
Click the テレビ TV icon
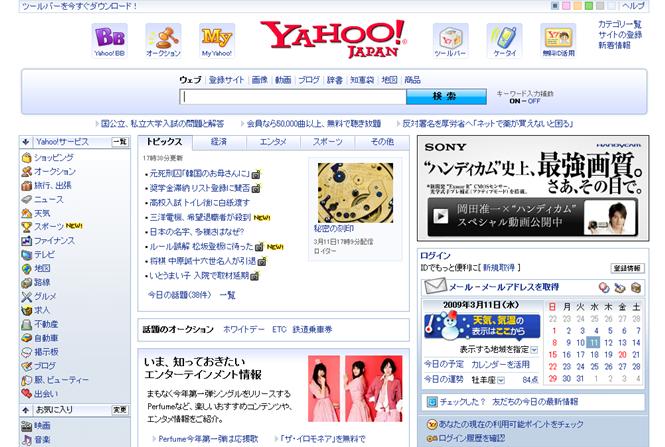[27, 255]
